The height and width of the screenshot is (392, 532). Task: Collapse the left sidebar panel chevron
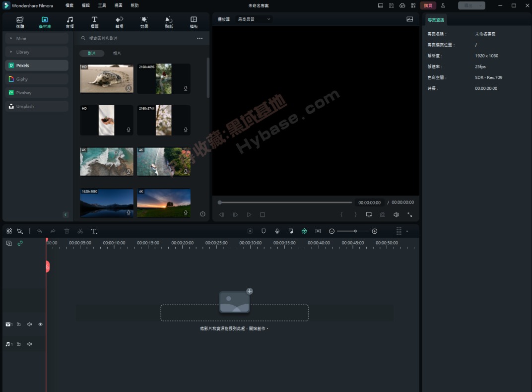[66, 215]
